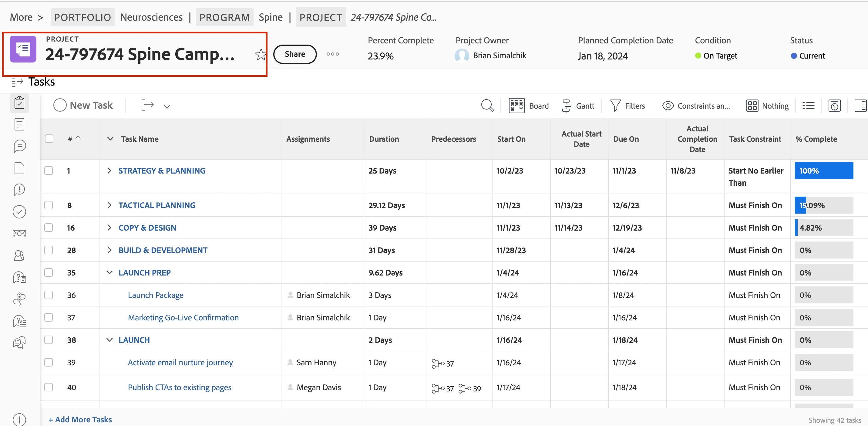Click Add More Tasks link
The image size is (868, 426).
click(x=80, y=419)
